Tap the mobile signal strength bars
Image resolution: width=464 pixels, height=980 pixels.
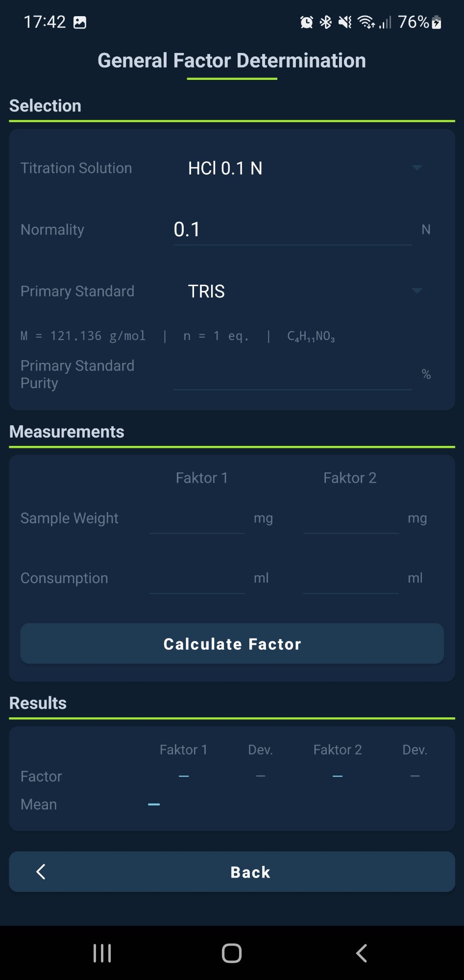(386, 22)
